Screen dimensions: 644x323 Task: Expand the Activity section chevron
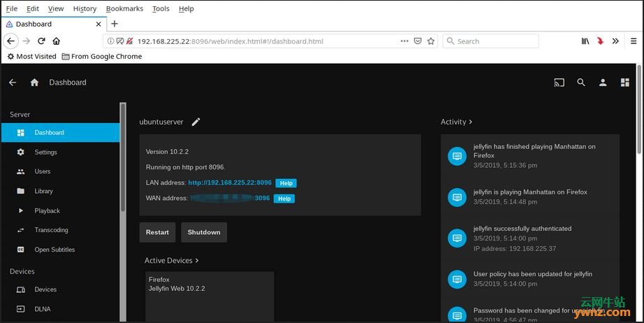470,122
